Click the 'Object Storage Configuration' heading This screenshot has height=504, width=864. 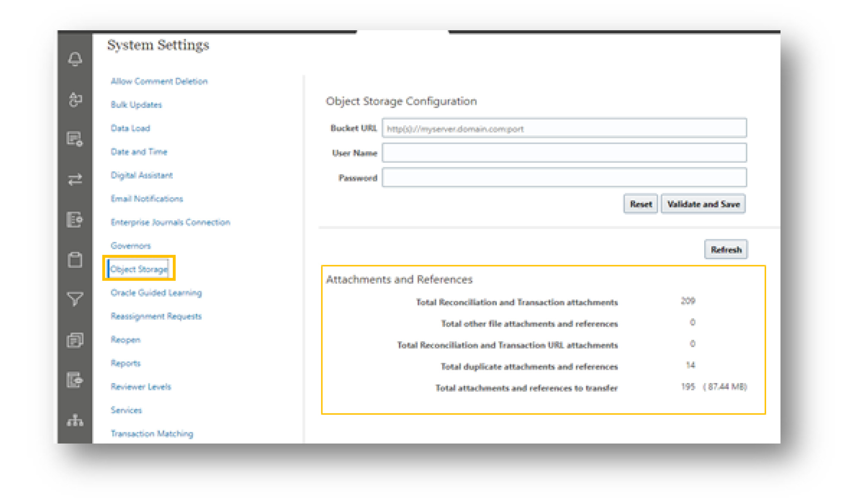click(x=401, y=101)
